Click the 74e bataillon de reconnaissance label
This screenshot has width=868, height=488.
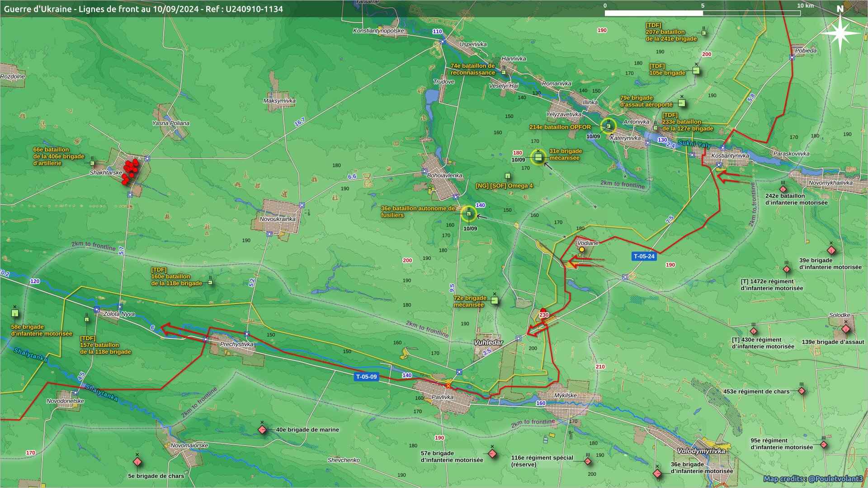[473, 69]
